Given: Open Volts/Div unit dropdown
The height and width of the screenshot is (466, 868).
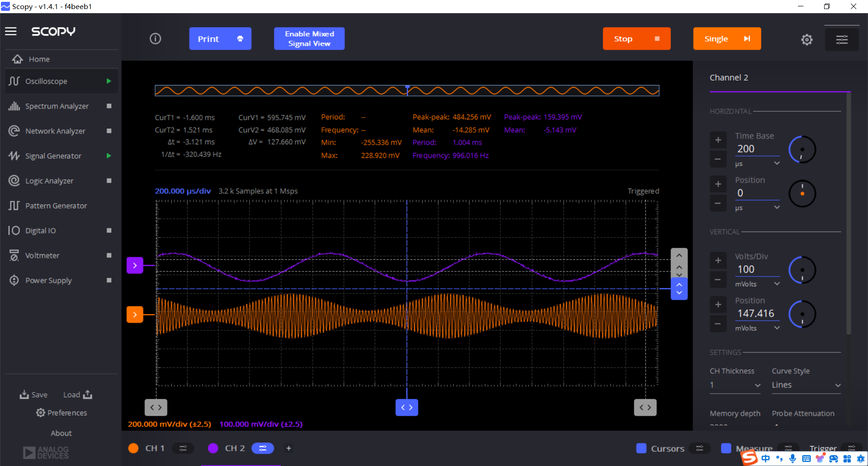Looking at the screenshot, I should click(757, 284).
